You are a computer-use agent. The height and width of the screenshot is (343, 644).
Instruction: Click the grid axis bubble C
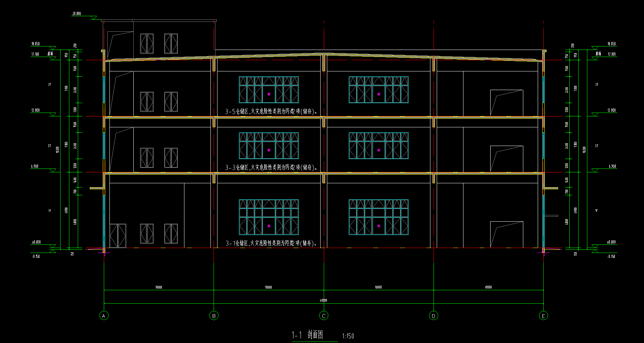[324, 316]
